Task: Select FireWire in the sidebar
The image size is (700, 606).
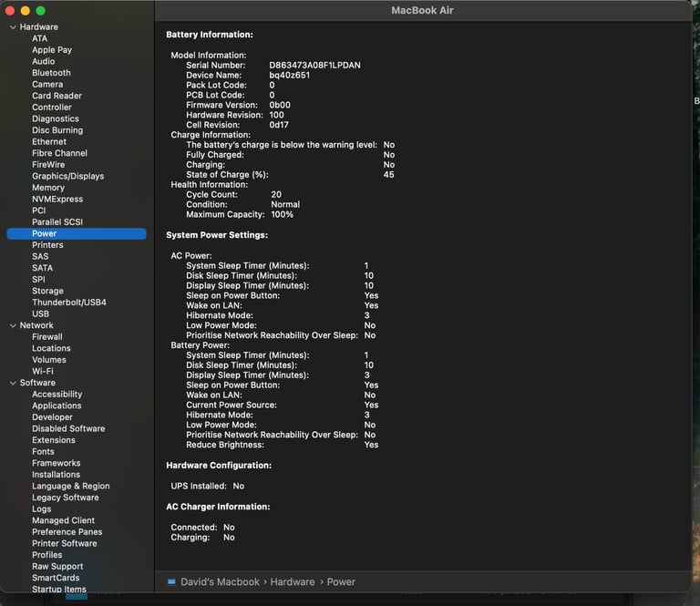Action: point(48,165)
